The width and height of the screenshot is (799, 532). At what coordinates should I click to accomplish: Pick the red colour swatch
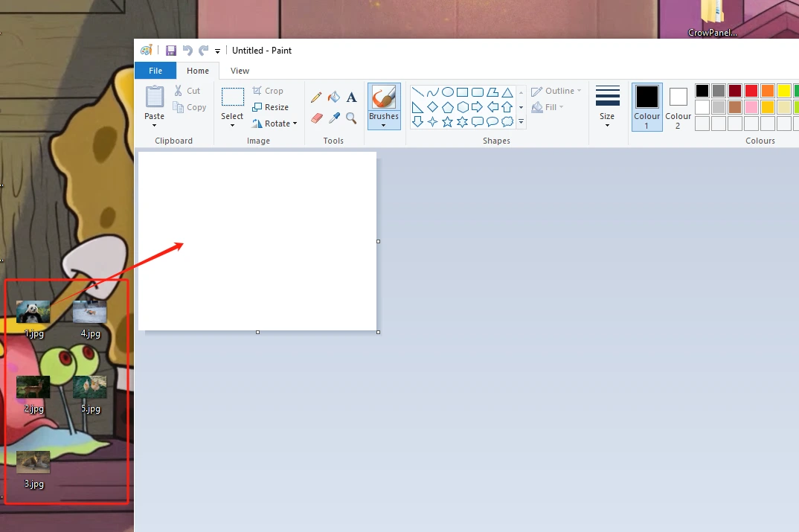pos(751,91)
